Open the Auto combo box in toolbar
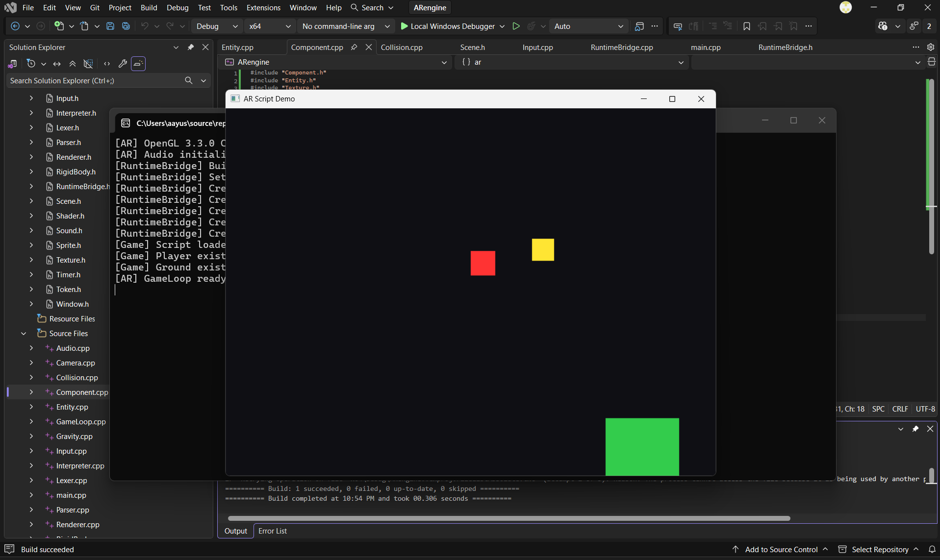 tap(588, 26)
